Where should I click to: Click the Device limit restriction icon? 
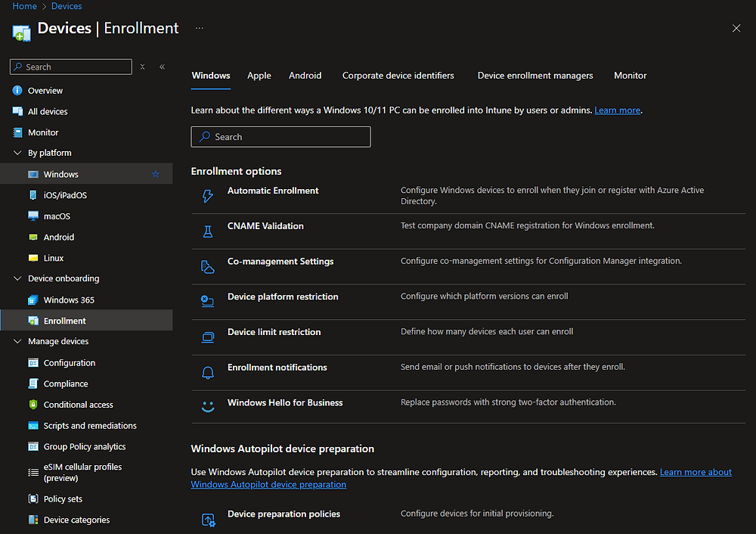[208, 337]
